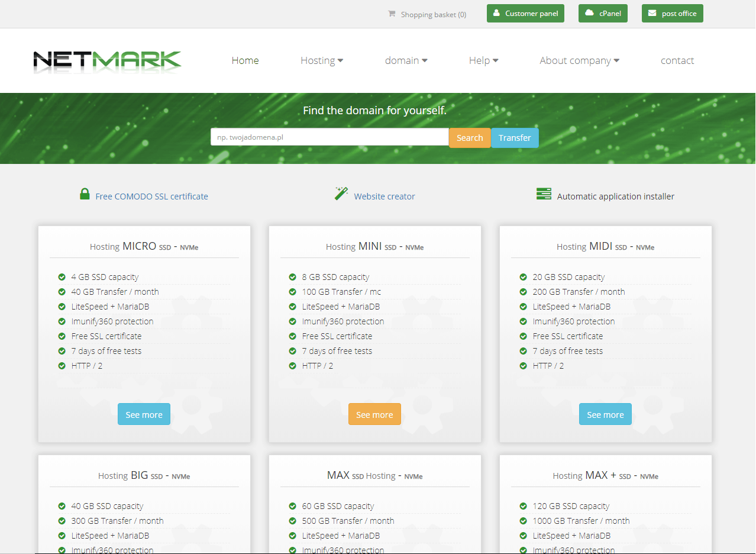Click check icon beside 1000 GB Transfer / month
756x554 pixels.
pos(523,521)
